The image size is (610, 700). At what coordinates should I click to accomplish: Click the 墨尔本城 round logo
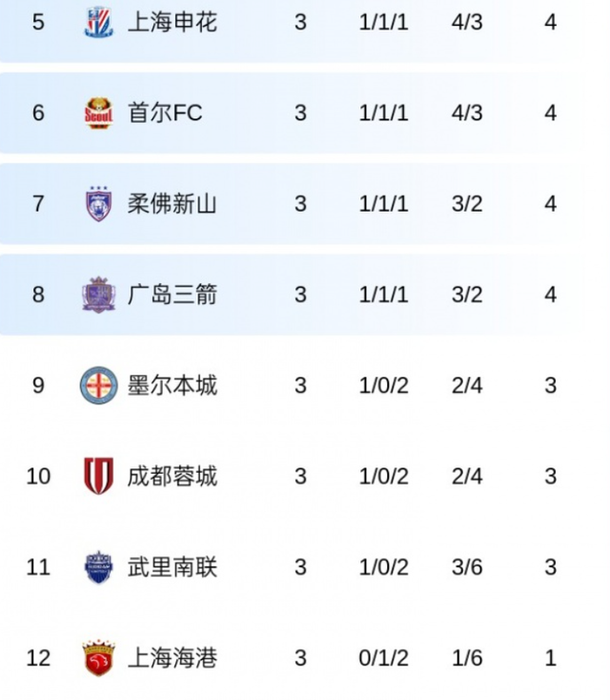[x=98, y=385]
